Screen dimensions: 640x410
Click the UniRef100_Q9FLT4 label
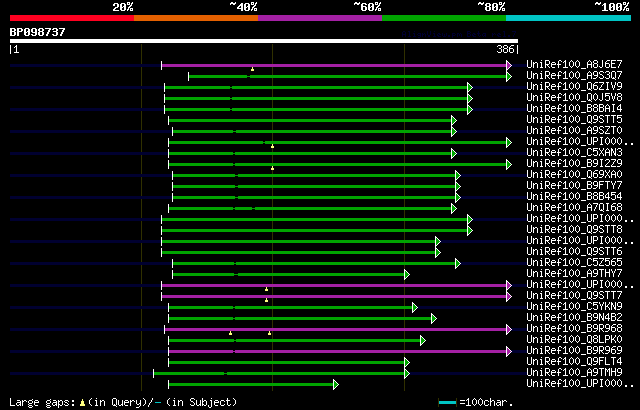coord(574,362)
